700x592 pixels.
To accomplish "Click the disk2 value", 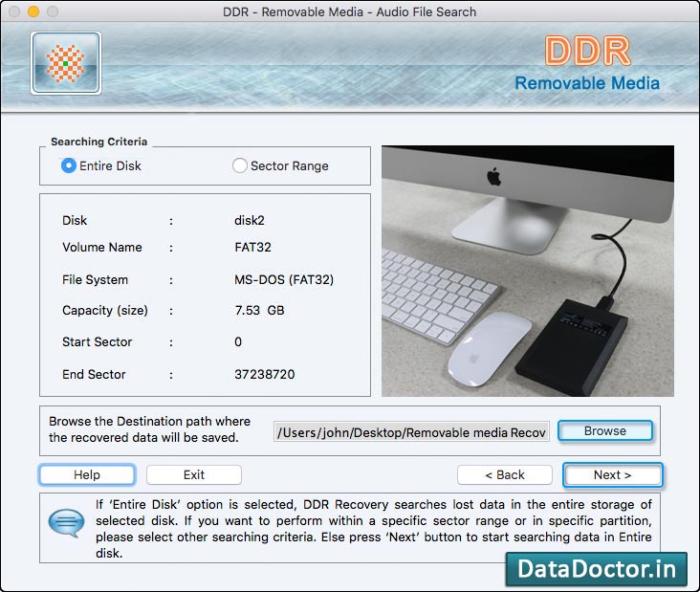I will tap(250, 221).
